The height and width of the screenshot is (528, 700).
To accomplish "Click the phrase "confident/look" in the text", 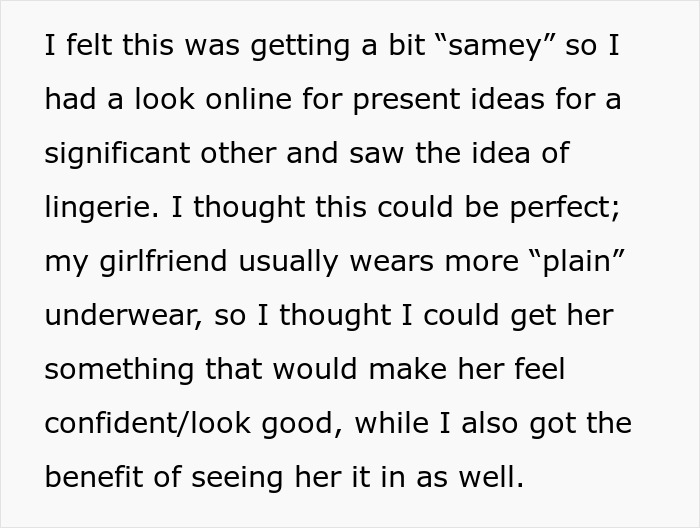I will coord(147,424).
